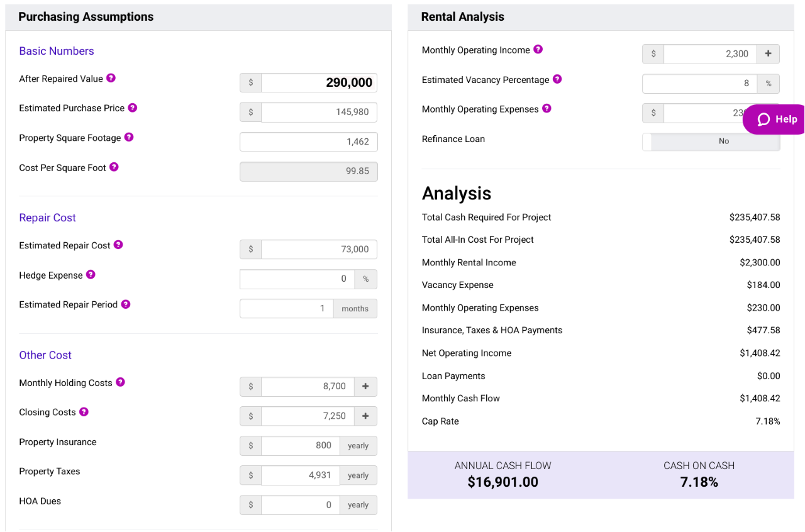Image resolution: width=805 pixels, height=532 pixels.
Task: Click yearly unit button for Property Insurance
Action: click(x=358, y=446)
